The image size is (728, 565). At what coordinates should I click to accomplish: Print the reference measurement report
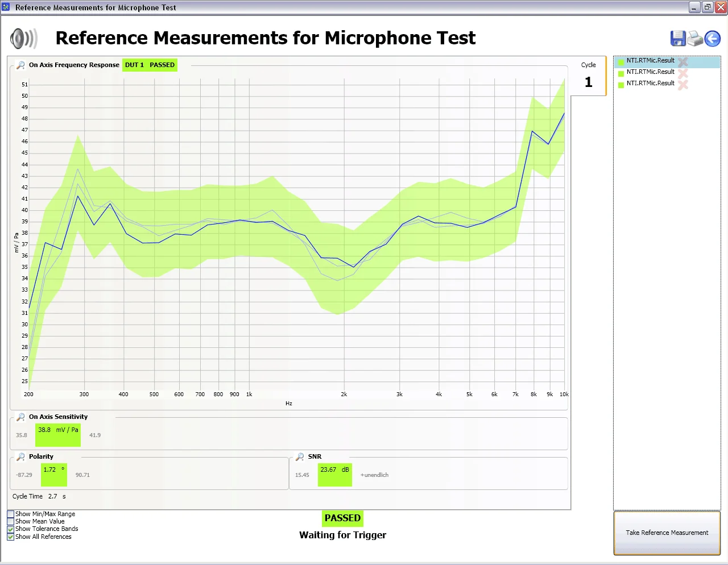click(x=695, y=38)
